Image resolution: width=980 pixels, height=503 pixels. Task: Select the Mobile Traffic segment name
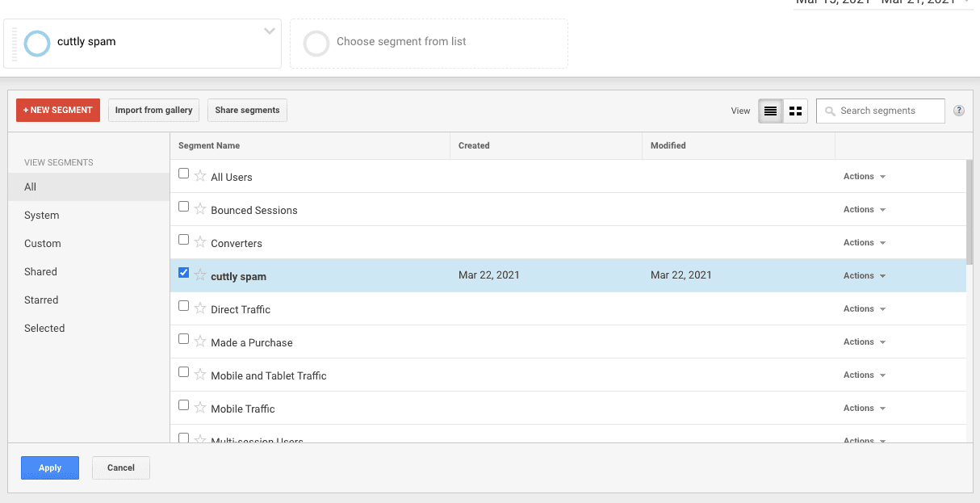click(243, 409)
